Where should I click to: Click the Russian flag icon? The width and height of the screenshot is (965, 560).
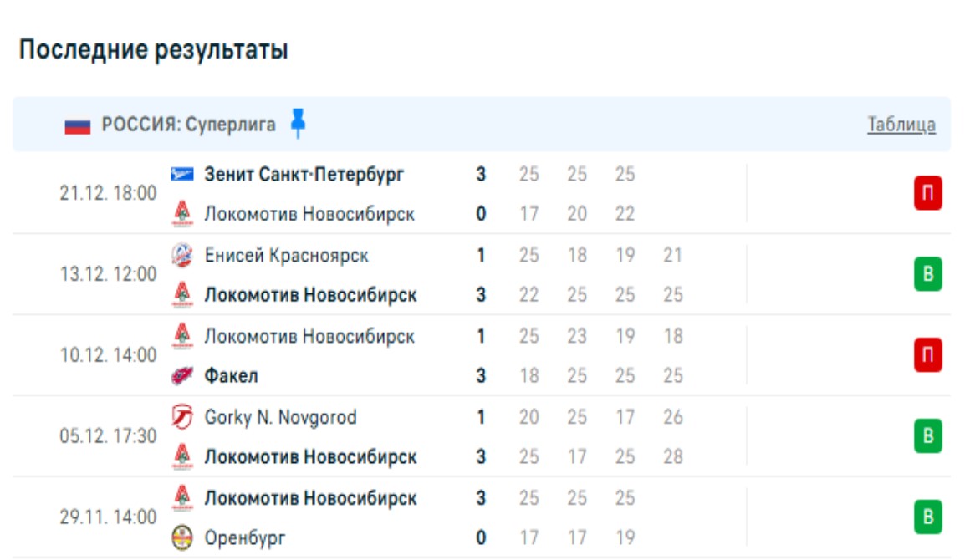click(x=77, y=125)
